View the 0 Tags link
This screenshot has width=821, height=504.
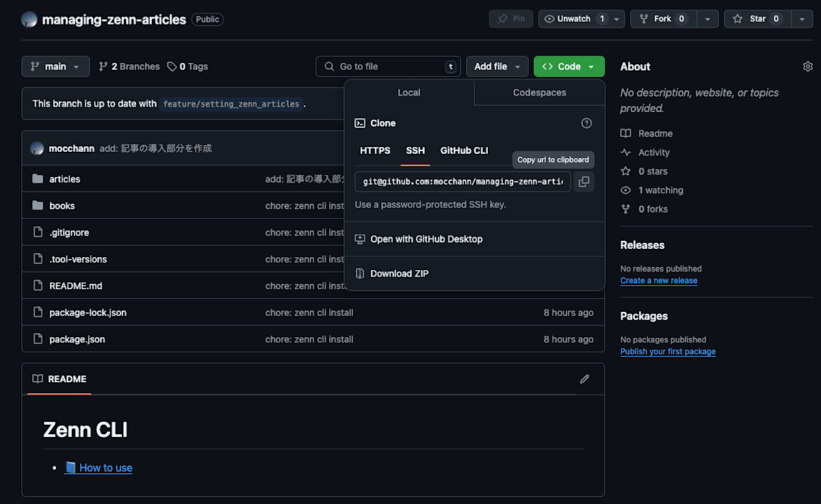click(187, 66)
